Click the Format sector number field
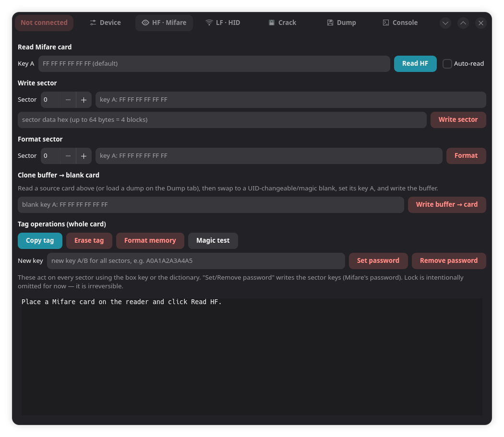Screen dimensions: 504x437 [x=50, y=156]
